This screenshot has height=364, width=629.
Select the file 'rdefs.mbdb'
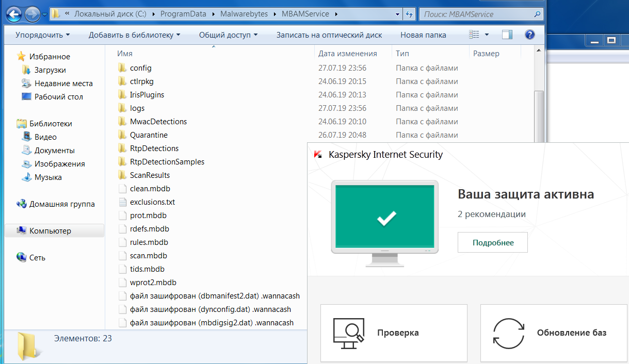tap(150, 229)
